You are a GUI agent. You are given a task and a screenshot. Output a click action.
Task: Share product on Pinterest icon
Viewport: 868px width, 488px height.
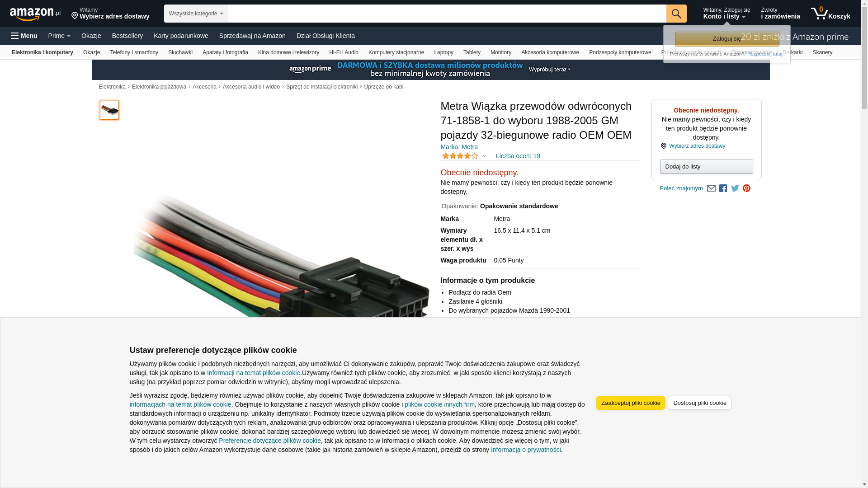click(746, 188)
